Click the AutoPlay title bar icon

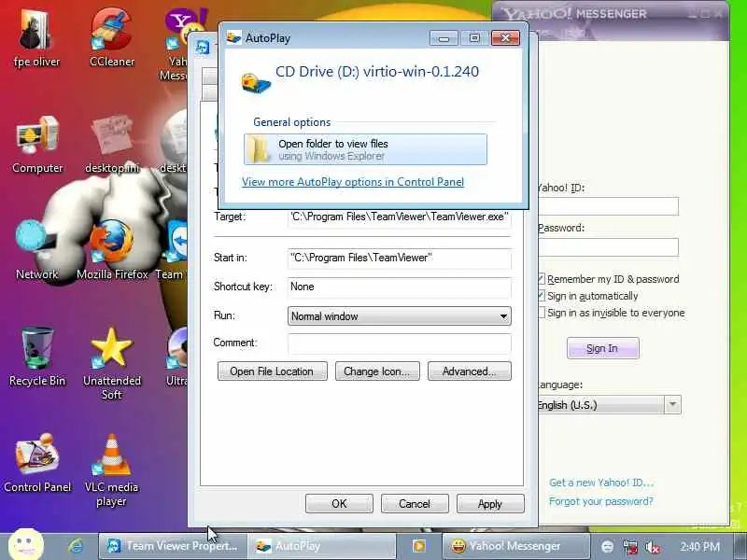pos(233,37)
